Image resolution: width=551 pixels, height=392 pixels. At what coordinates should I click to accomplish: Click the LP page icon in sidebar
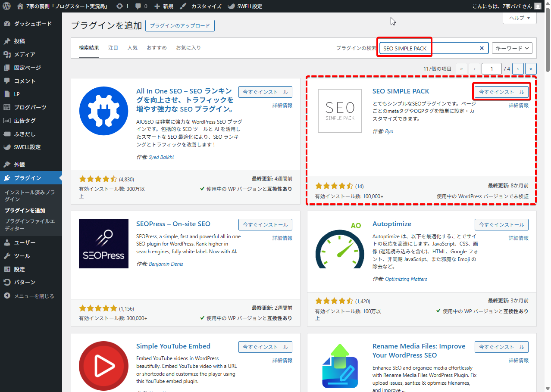(7, 94)
